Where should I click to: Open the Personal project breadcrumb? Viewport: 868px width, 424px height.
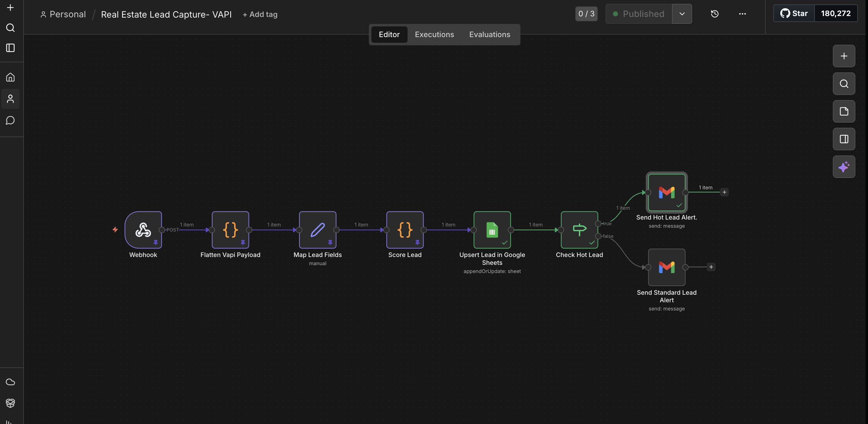click(x=63, y=14)
